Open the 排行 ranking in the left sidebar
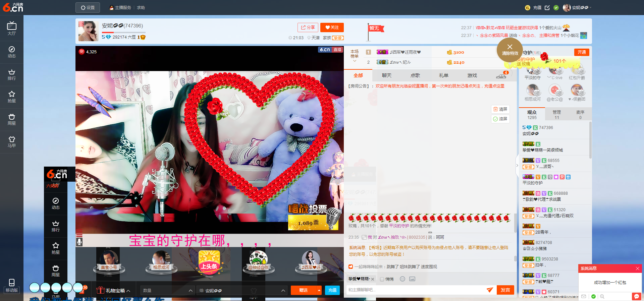This screenshot has width=644, height=301. 12,74
